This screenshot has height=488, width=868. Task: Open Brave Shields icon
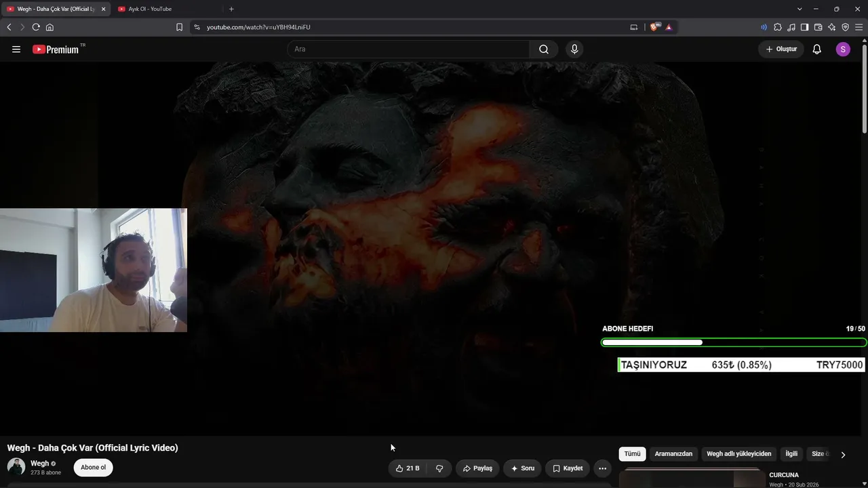point(654,27)
